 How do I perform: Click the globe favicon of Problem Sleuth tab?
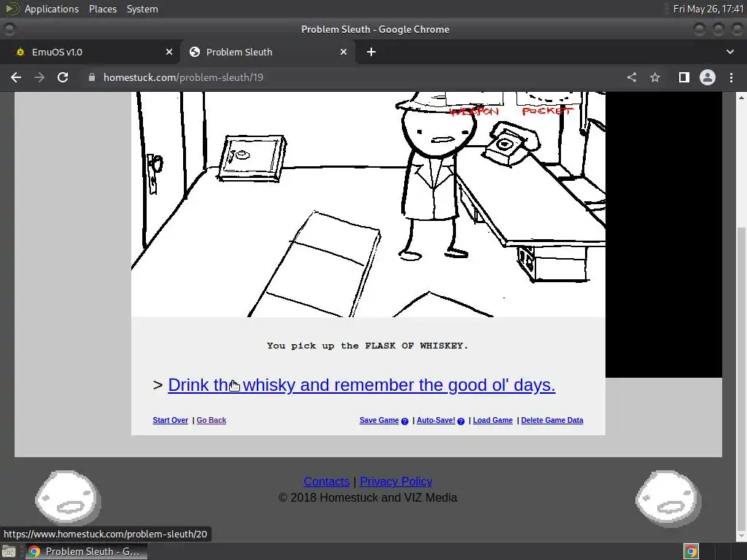[x=194, y=52]
